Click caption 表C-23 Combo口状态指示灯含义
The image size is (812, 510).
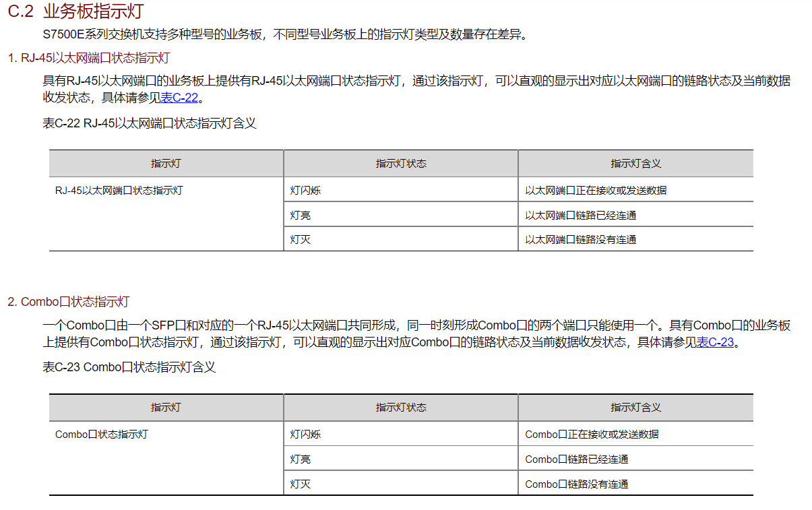[129, 367]
